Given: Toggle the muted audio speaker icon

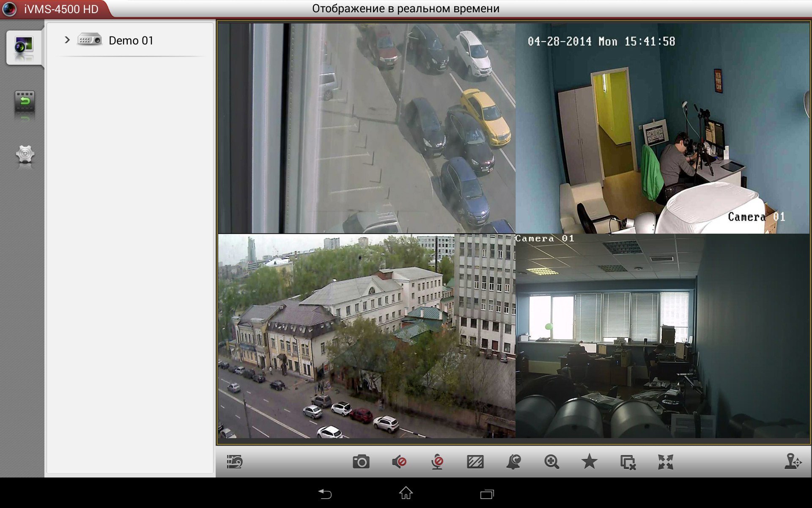Looking at the screenshot, I should [x=399, y=462].
